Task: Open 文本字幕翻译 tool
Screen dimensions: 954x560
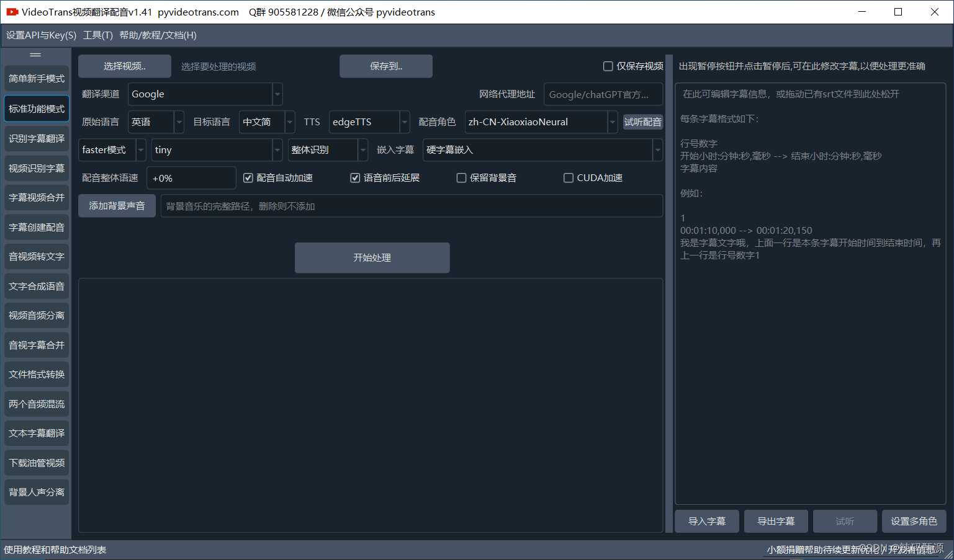Action: pyautogui.click(x=37, y=433)
